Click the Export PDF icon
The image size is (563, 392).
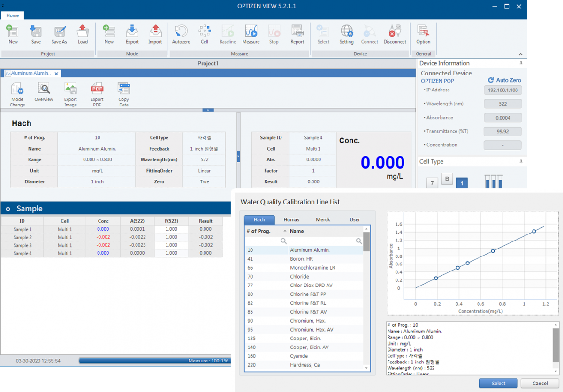pyautogui.click(x=97, y=89)
